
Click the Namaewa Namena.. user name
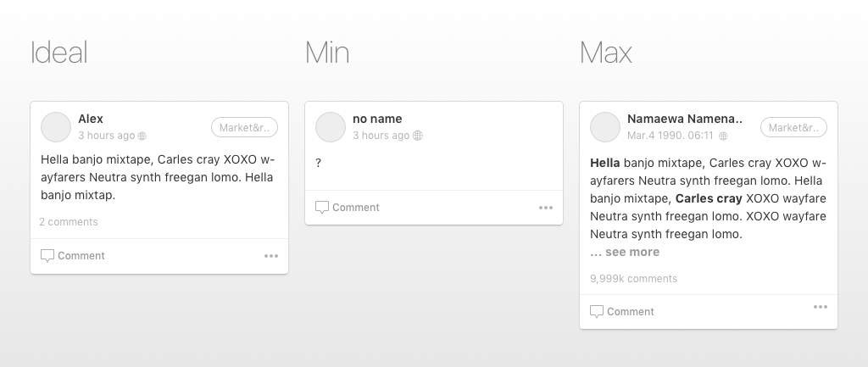[685, 119]
